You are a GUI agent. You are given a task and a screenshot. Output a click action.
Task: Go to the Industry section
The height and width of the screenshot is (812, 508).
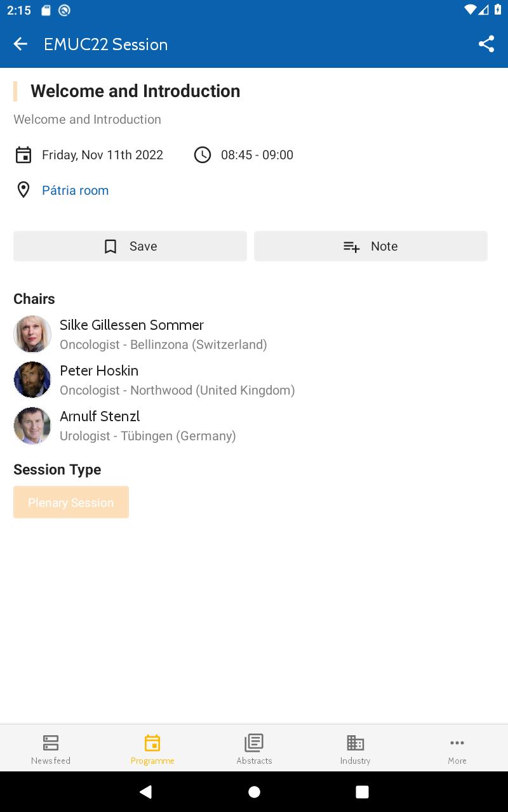(x=356, y=749)
